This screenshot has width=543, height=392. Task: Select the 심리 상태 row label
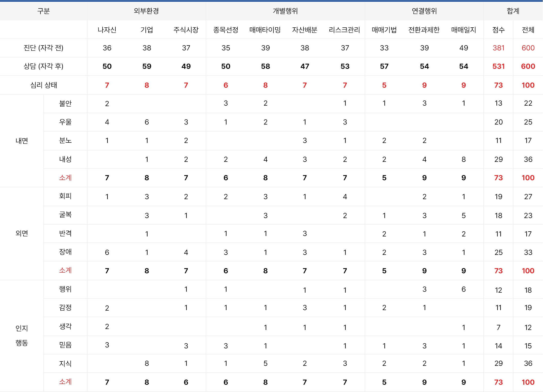(43, 85)
